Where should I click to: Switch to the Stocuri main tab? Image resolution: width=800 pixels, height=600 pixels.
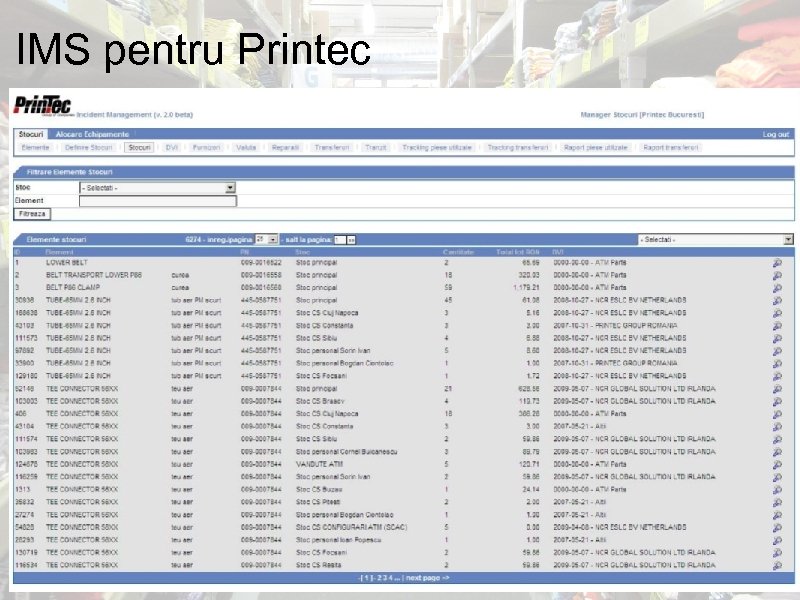pyautogui.click(x=31, y=134)
